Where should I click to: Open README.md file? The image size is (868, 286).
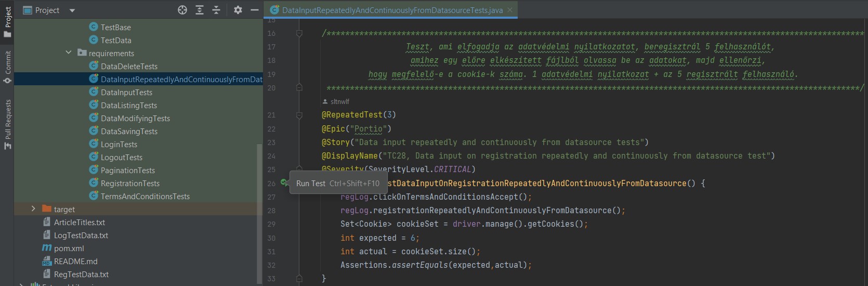click(76, 261)
